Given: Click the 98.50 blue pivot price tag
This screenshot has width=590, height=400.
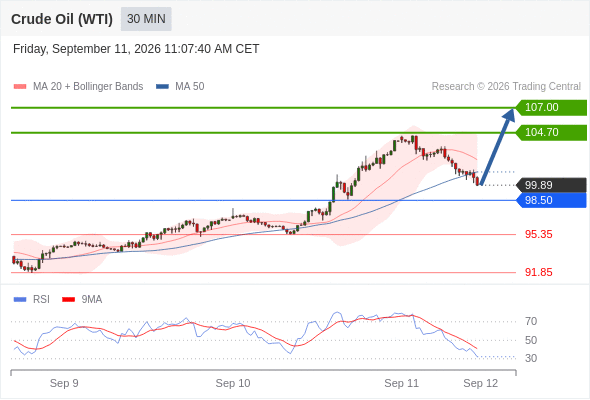Looking at the screenshot, I should (x=551, y=200).
